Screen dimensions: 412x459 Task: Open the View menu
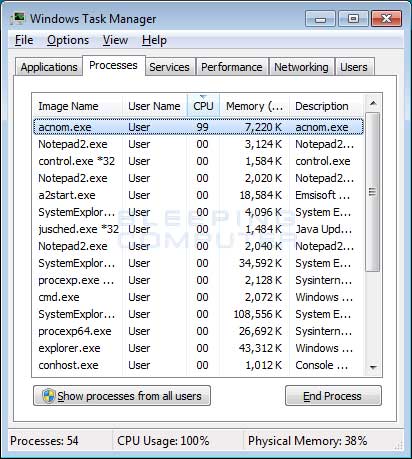[115, 40]
